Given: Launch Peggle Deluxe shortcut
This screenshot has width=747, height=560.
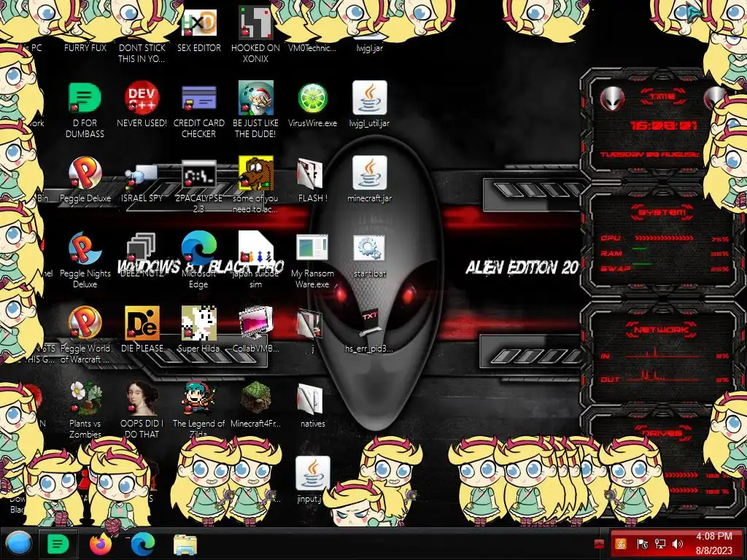Looking at the screenshot, I should 85,174.
